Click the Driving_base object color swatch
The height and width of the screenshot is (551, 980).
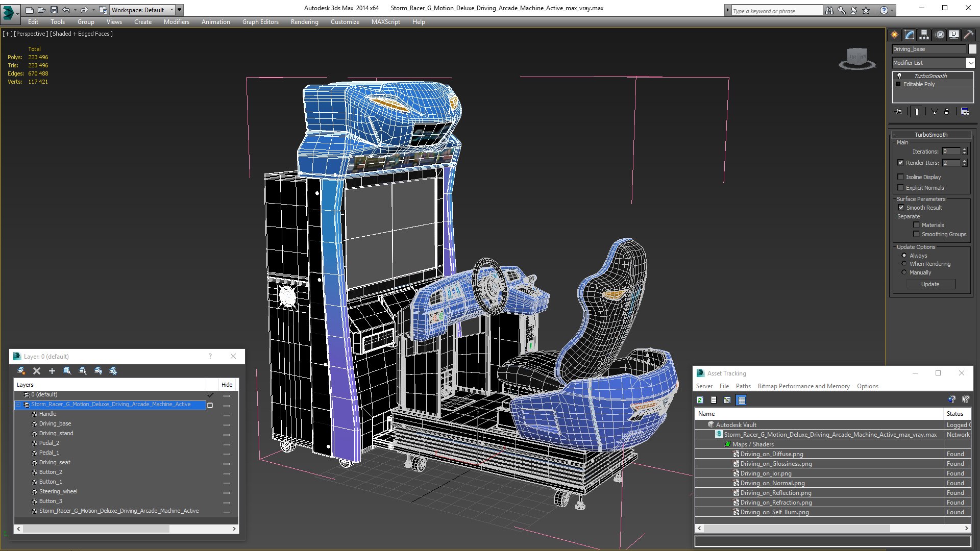point(972,49)
